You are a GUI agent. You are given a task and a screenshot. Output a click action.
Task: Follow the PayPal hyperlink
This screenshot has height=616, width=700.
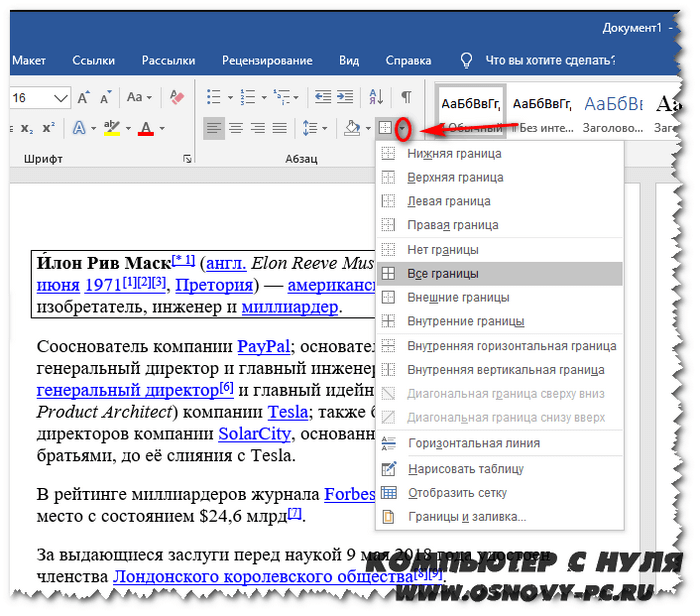263,346
